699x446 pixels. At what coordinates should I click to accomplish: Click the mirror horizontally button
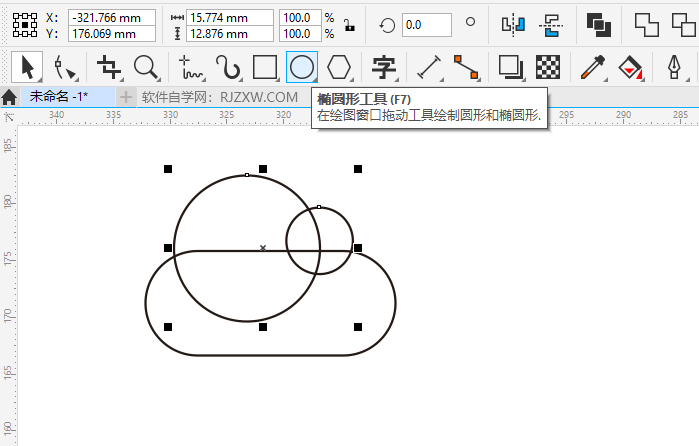[513, 25]
